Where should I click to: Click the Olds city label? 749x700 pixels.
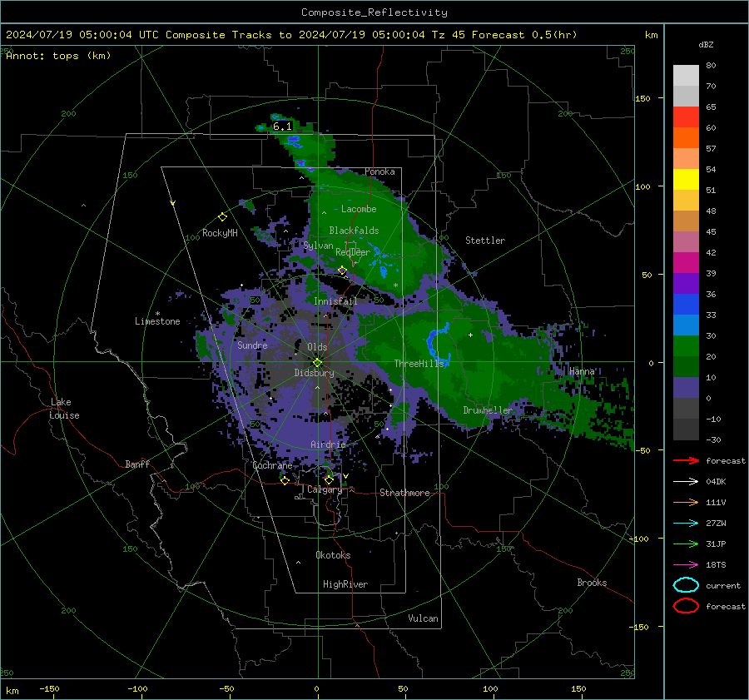click(317, 347)
